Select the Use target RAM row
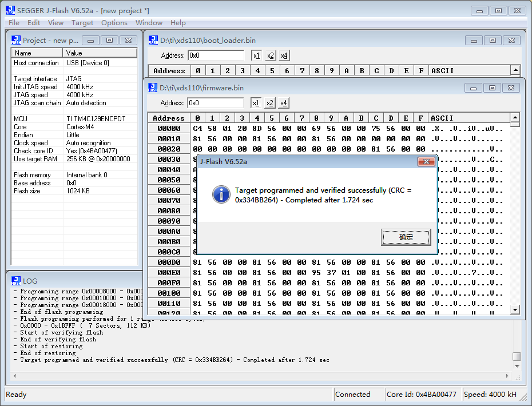 tap(74, 159)
